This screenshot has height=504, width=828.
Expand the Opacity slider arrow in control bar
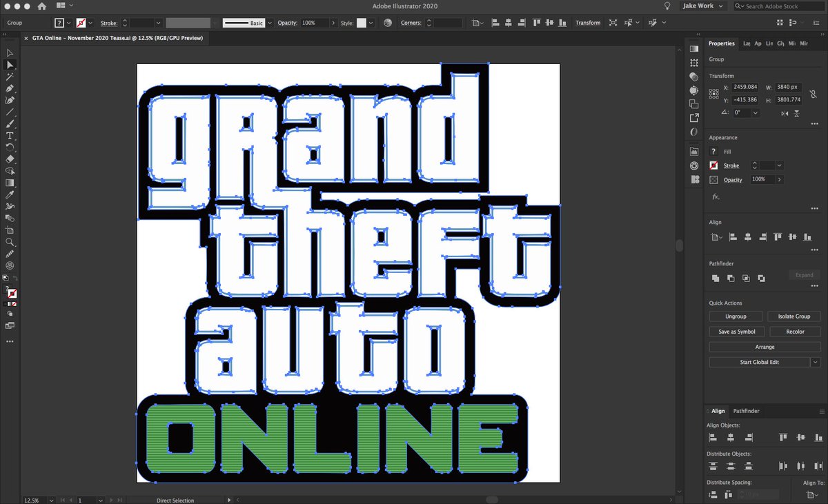[332, 23]
